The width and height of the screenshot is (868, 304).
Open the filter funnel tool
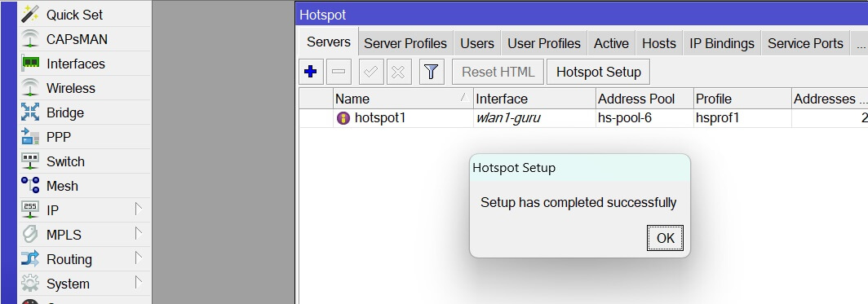pyautogui.click(x=432, y=72)
